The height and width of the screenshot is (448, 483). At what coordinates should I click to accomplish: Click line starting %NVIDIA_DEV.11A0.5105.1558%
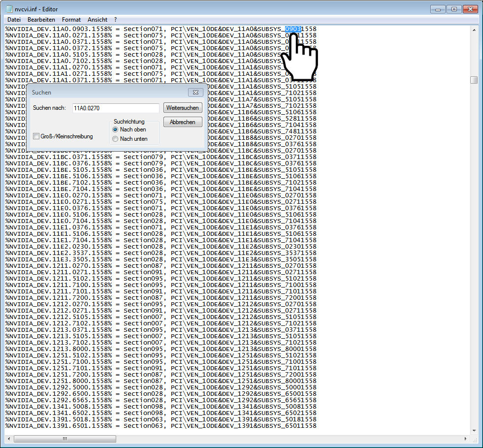(x=161, y=55)
